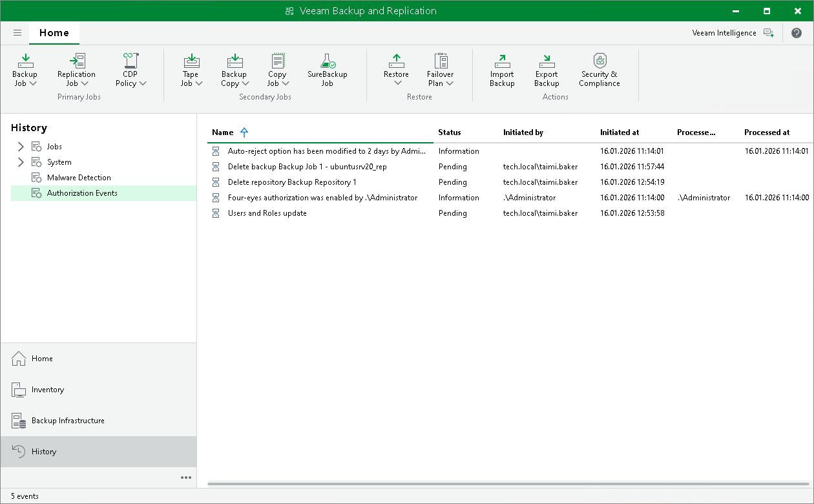Screen dimensions: 814x504
Task: Open the Failover Plan dropdown arrow
Action: click(x=450, y=83)
